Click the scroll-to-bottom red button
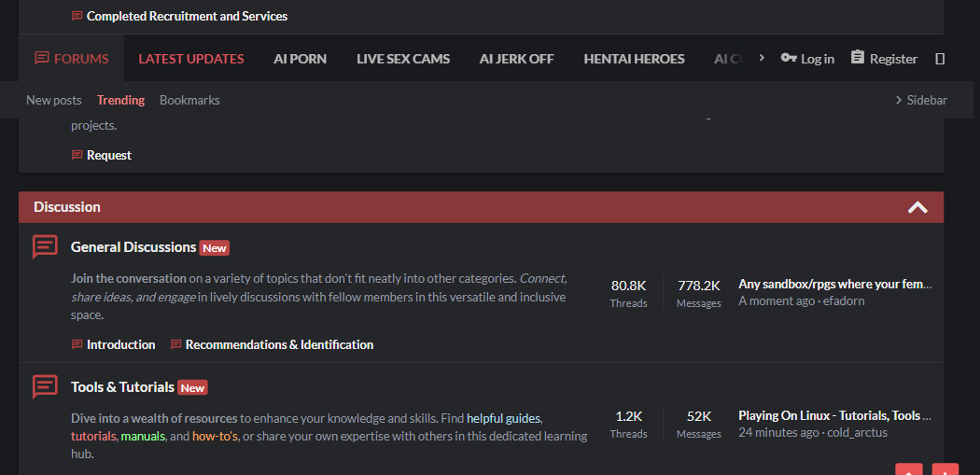980x475 pixels. 945,469
